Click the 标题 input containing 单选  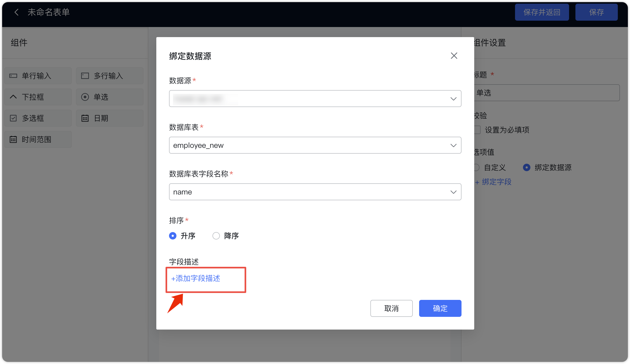click(x=547, y=93)
